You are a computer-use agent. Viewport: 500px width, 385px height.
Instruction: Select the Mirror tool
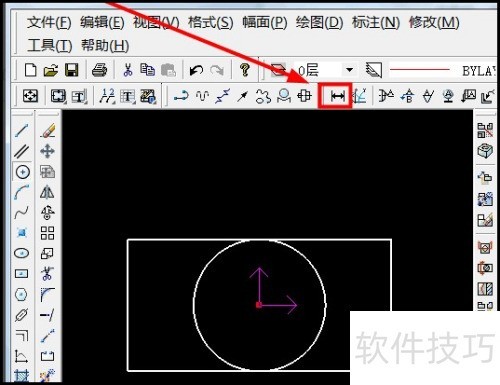(47, 192)
